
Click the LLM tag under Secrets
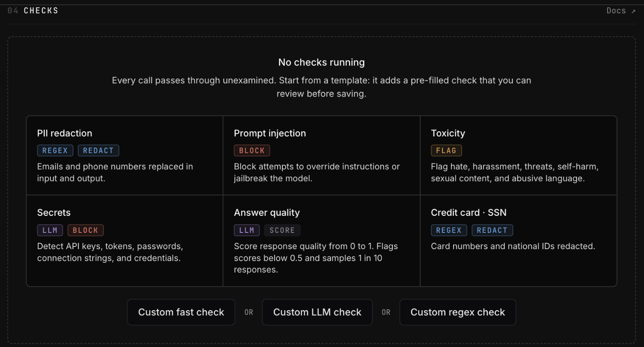coord(50,230)
